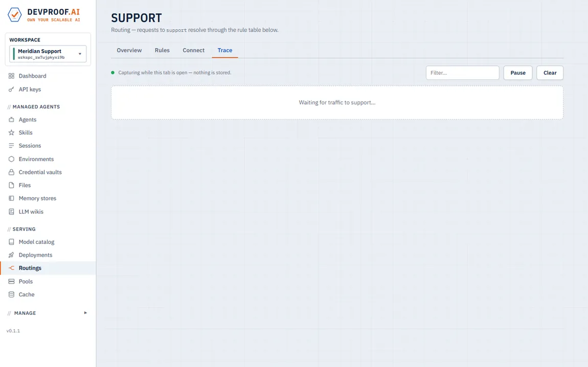Click the Environments hexagon icon
Image resolution: width=588 pixels, height=367 pixels.
click(11, 159)
